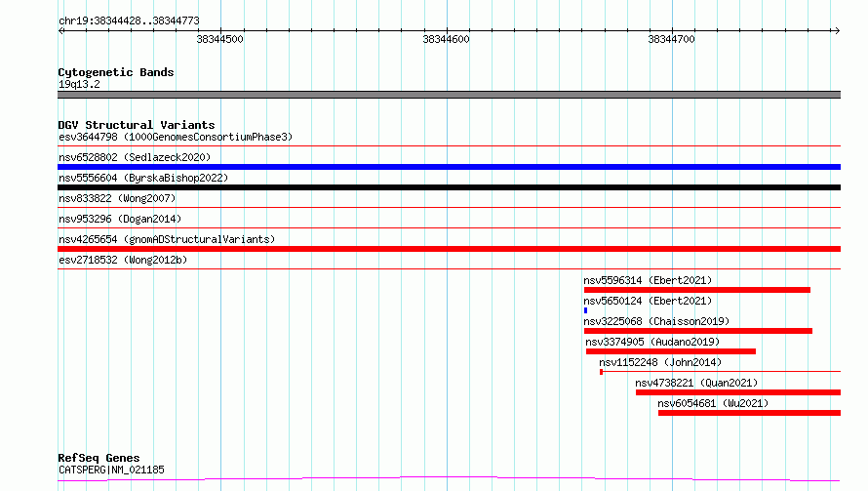Click the right arrow of the ruler

(x=837, y=30)
